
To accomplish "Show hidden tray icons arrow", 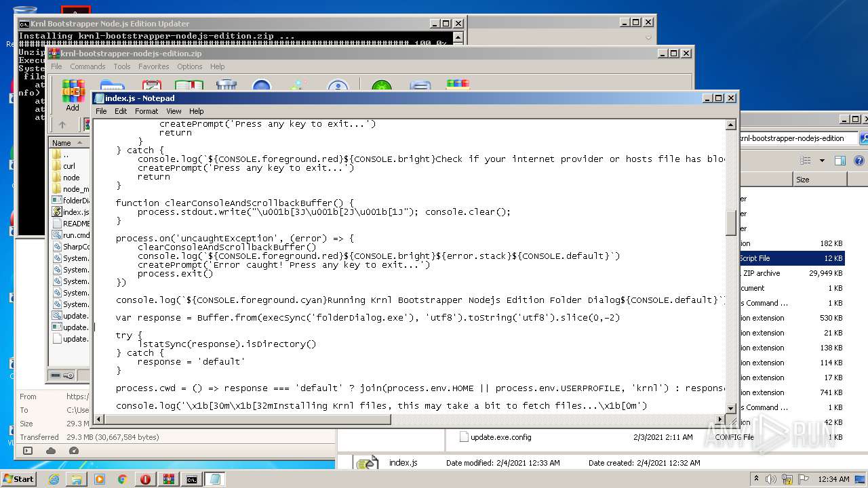I will point(756,479).
